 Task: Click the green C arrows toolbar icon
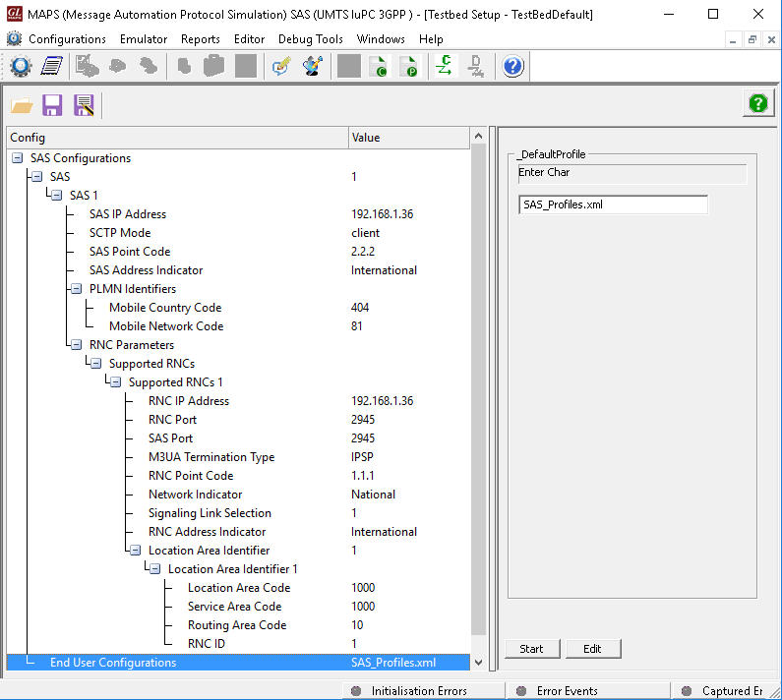click(x=444, y=66)
